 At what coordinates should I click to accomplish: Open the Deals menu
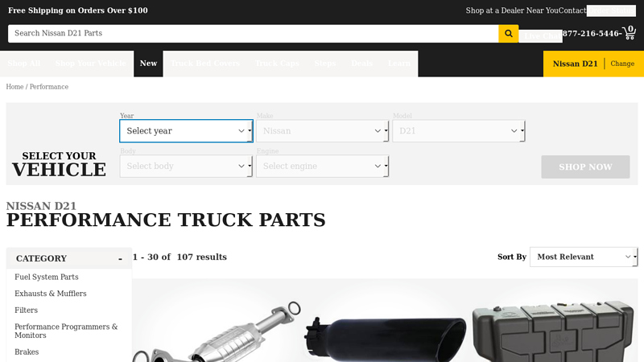click(x=361, y=64)
